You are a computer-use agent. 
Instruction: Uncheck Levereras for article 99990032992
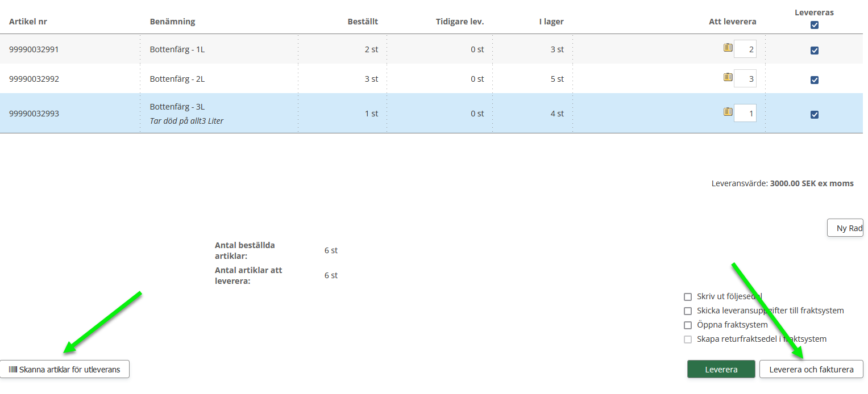pyautogui.click(x=814, y=80)
